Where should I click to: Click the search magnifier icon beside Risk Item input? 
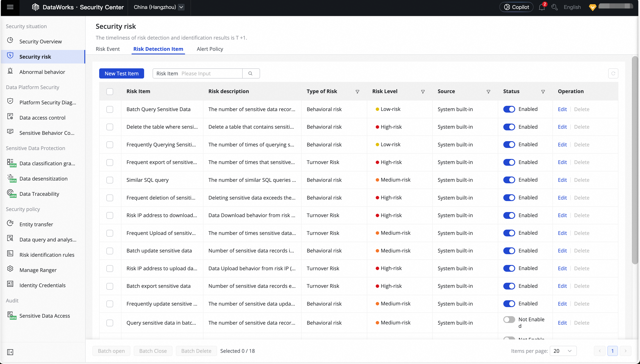[250, 73]
